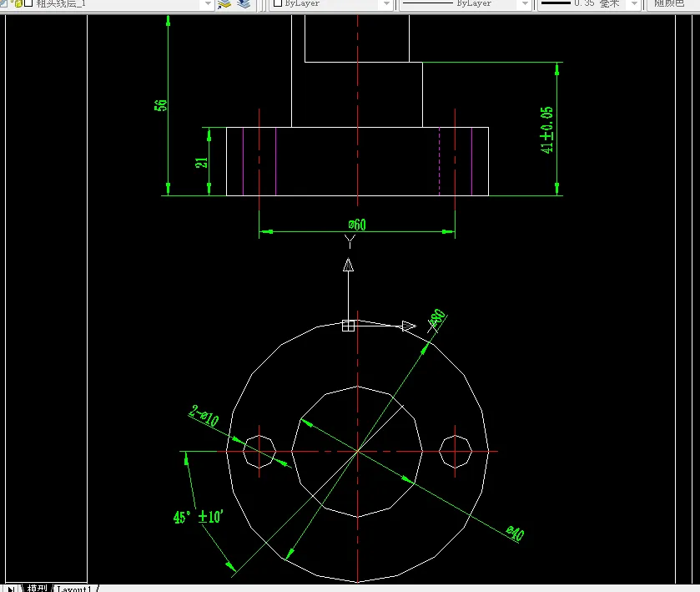700x592 pixels.
Task: Click the UCS Y-axis arrowhead
Action: coord(348,265)
